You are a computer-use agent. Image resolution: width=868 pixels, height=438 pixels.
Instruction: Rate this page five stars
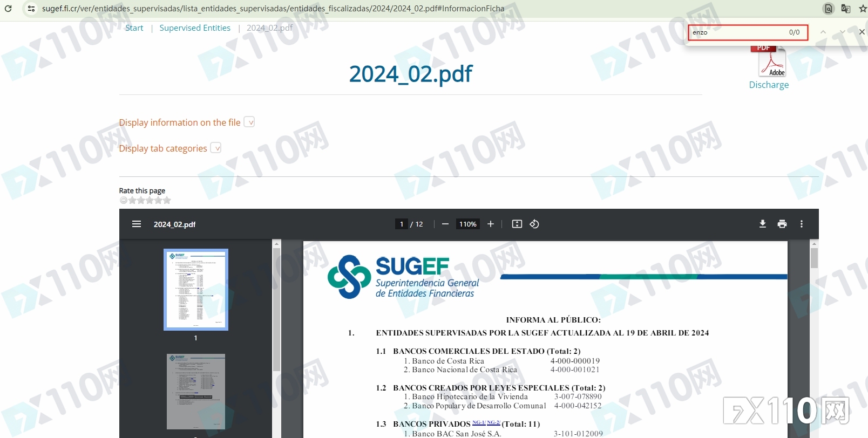(167, 200)
